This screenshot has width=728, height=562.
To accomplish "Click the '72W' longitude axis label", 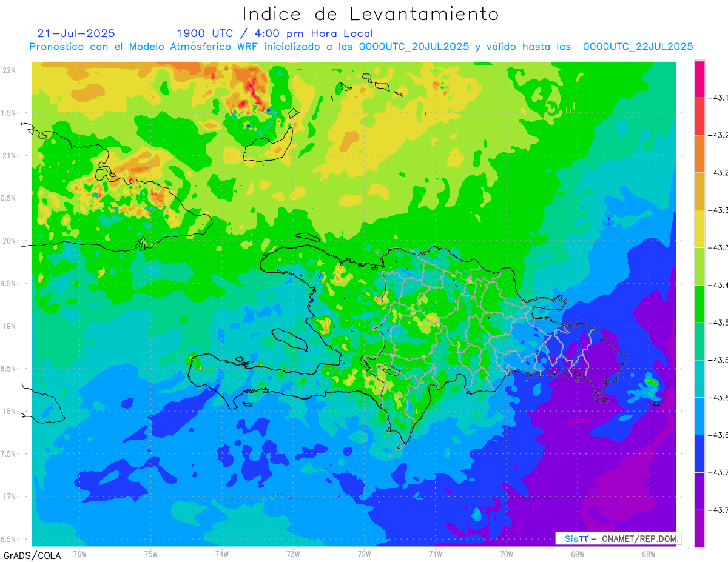I will [364, 554].
